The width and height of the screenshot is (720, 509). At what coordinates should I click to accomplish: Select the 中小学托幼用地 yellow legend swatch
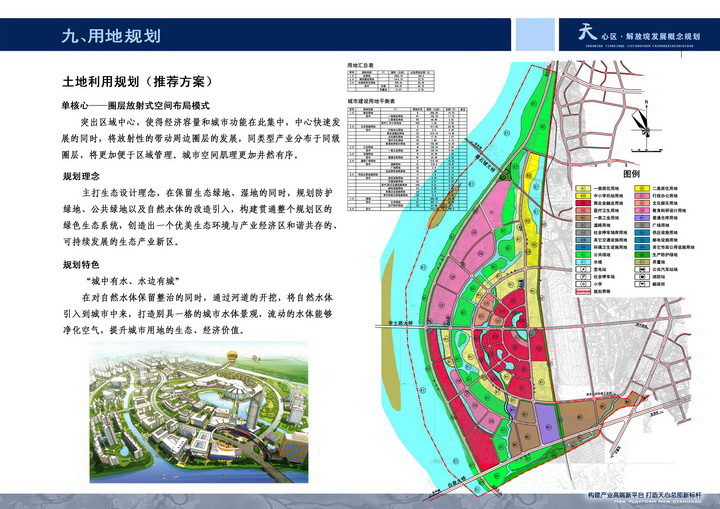[583, 196]
